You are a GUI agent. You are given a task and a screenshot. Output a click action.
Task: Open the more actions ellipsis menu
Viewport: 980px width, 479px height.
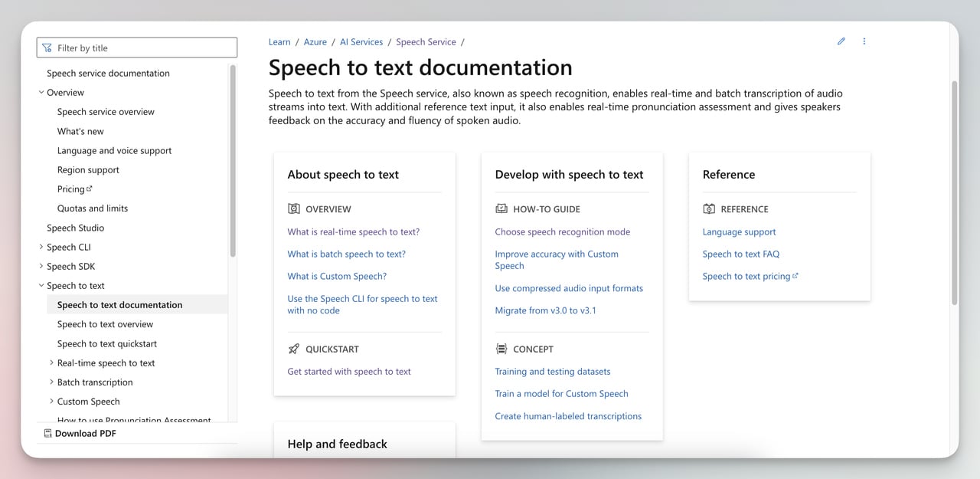click(x=864, y=41)
